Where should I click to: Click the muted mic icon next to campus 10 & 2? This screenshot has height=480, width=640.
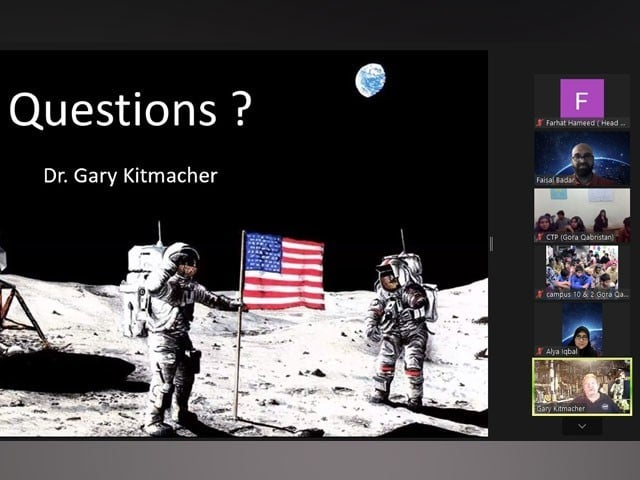tap(540, 294)
